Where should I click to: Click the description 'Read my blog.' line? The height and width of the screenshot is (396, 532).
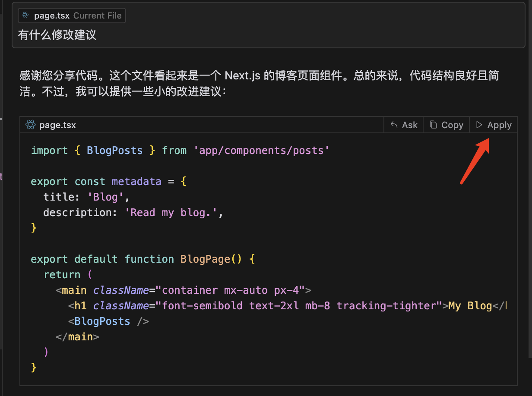click(133, 213)
